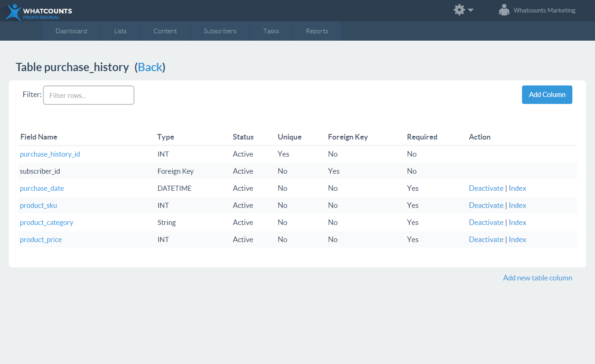Focus the Filter rows input field
The image size is (595, 364).
click(x=89, y=95)
